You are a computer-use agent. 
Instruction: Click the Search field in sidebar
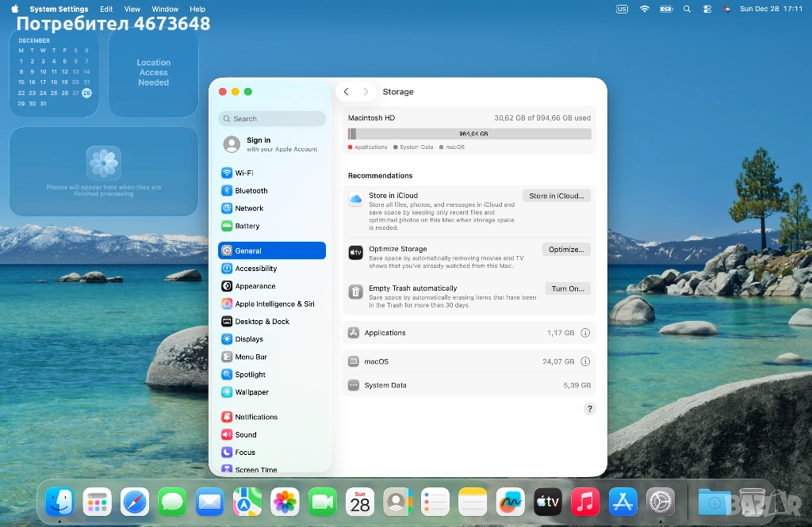pyautogui.click(x=272, y=119)
